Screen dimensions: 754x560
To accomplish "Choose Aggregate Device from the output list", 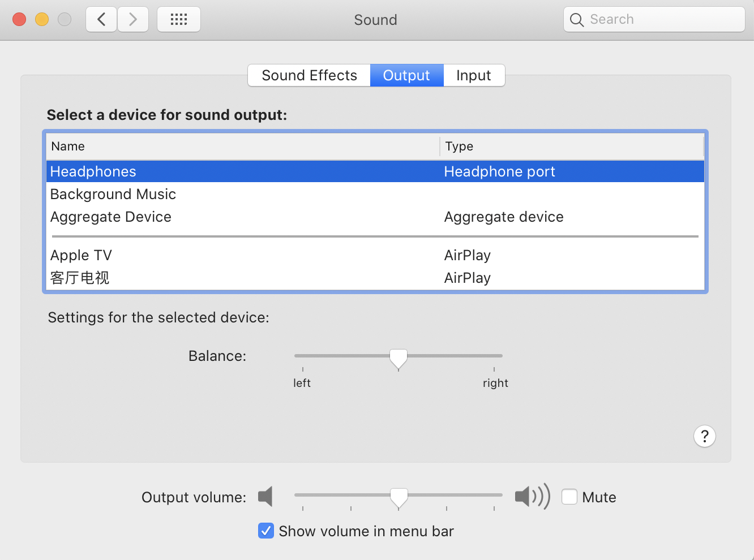I will point(111,217).
